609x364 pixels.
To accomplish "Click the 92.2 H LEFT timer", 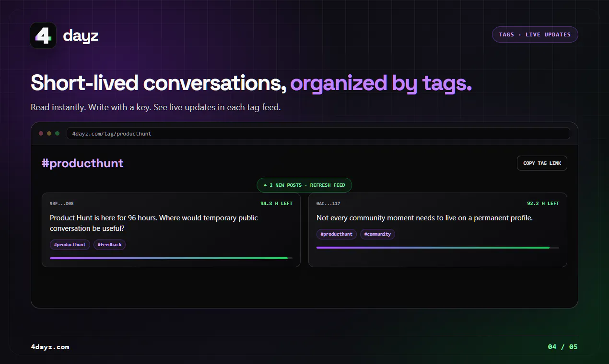I will pos(543,204).
